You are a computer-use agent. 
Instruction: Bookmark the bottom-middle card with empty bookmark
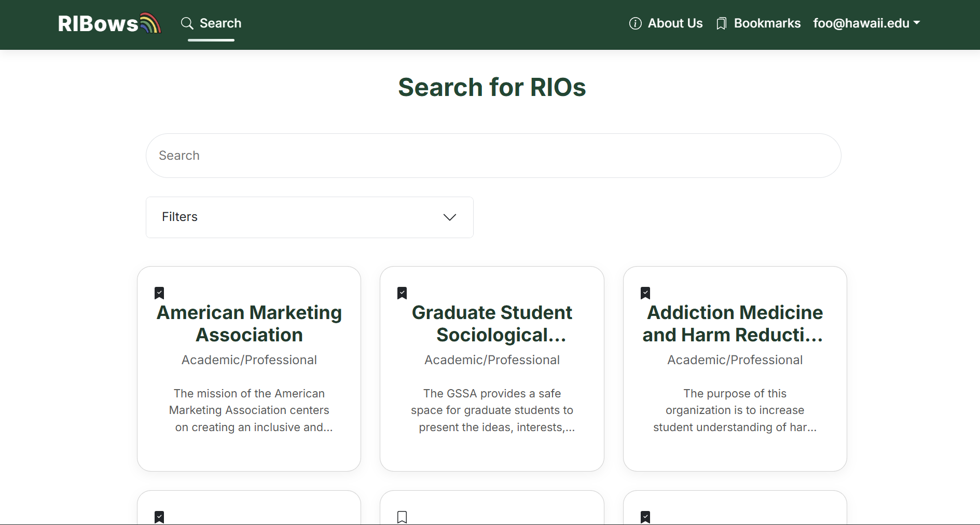pyautogui.click(x=402, y=517)
